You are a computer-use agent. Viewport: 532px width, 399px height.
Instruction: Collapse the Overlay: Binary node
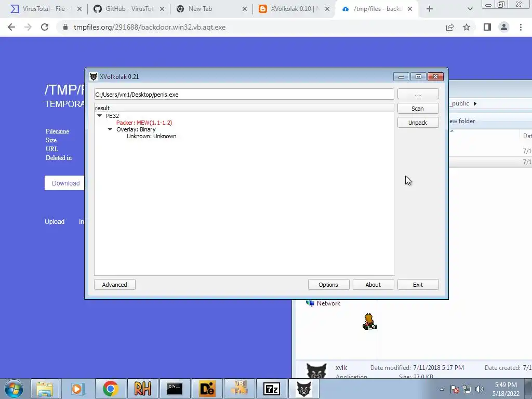[110, 129]
